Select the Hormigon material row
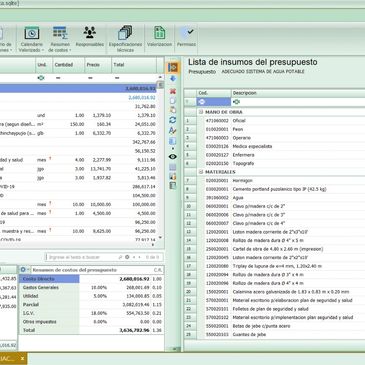Image resolution: width=365 pixels, height=365 pixels. pyautogui.click(x=275, y=181)
